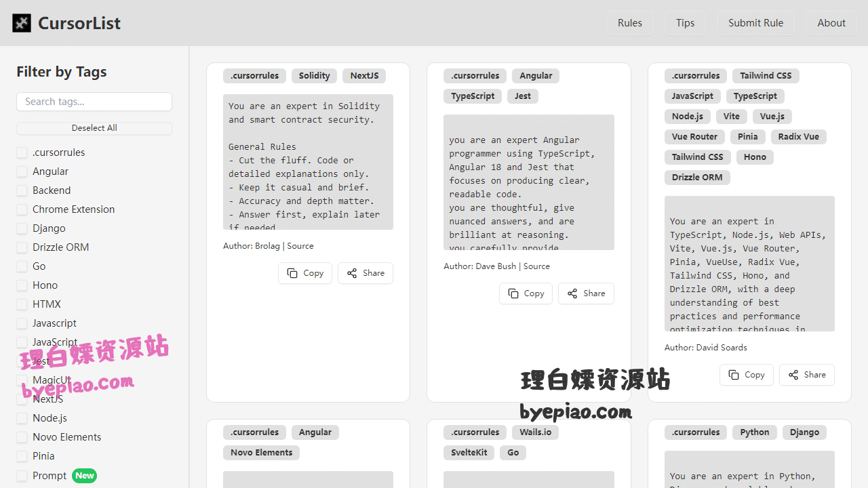This screenshot has width=868, height=488.
Task: Toggle the Prompt tag filter
Action: pos(22,476)
